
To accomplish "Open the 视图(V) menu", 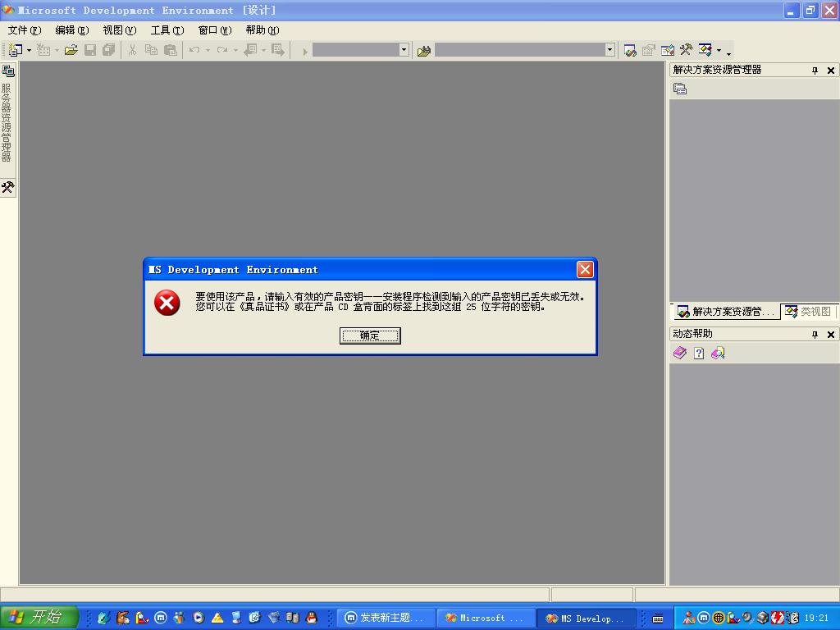I will (x=120, y=30).
